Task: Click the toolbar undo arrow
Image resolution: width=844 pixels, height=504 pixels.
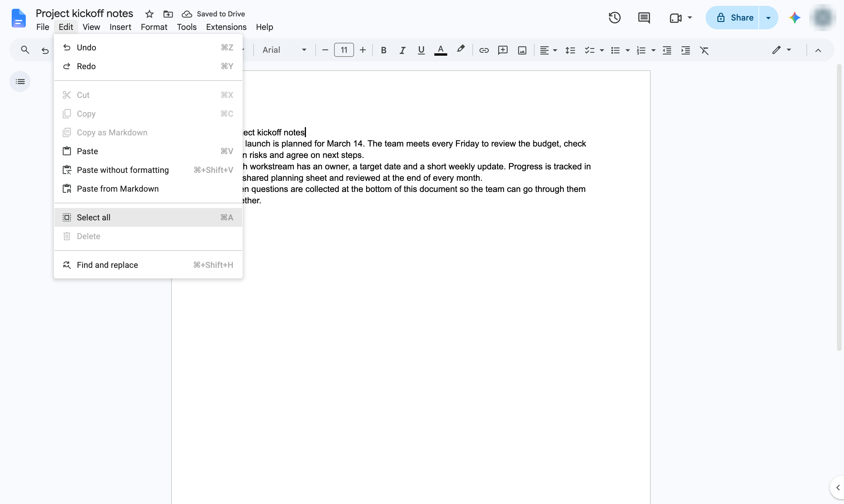Action: [45, 50]
